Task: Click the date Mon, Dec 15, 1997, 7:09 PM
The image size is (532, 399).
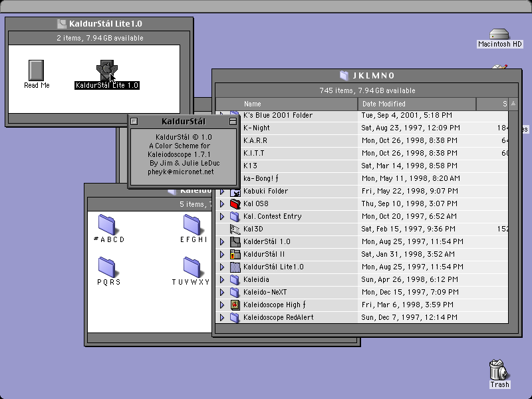Action: click(x=410, y=292)
